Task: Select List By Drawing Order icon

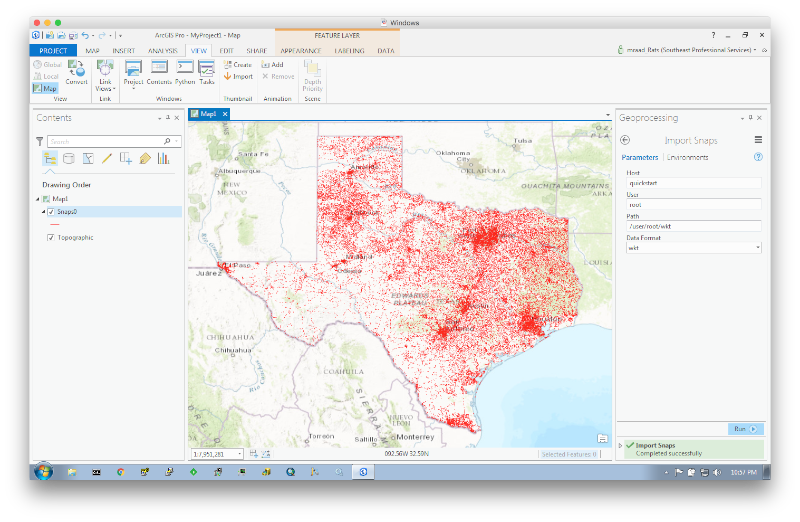Action: tap(49, 159)
